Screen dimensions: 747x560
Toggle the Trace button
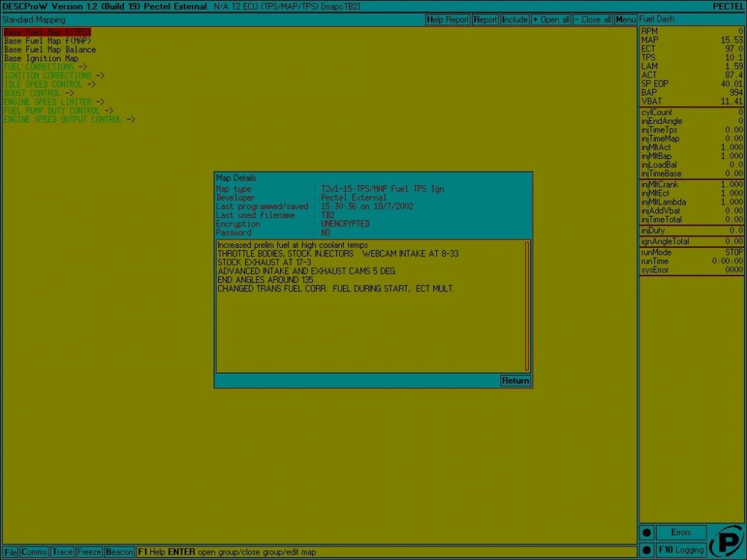[62, 552]
